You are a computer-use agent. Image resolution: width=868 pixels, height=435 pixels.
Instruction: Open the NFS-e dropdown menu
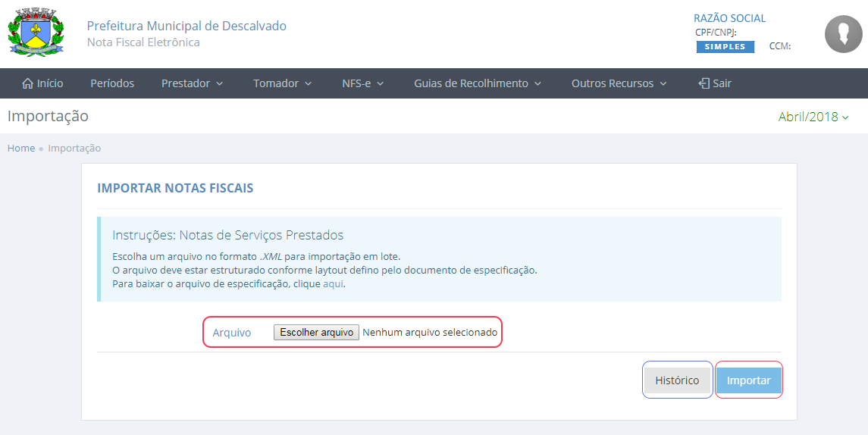point(362,83)
